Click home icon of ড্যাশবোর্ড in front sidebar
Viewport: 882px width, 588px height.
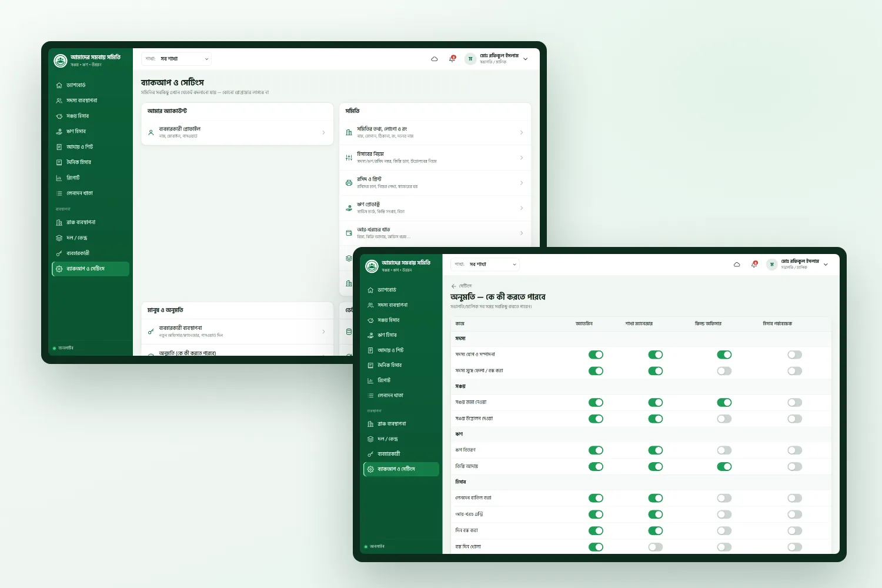point(370,290)
